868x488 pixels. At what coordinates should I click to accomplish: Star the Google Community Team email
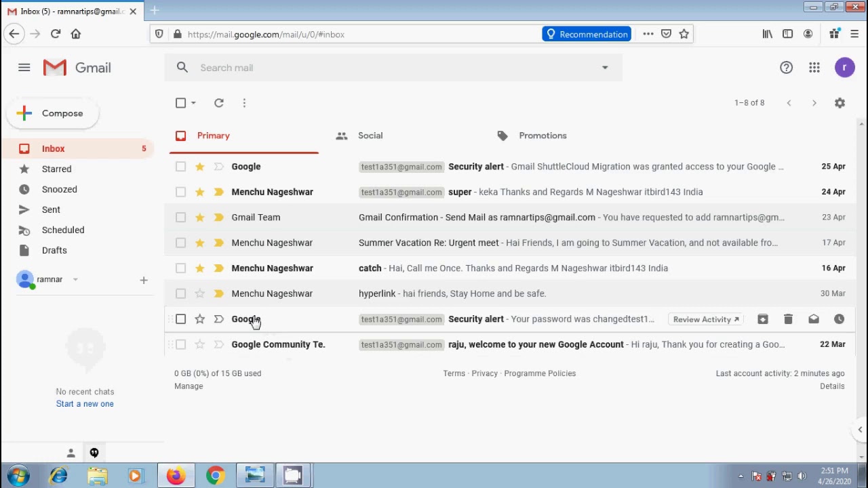pos(199,344)
